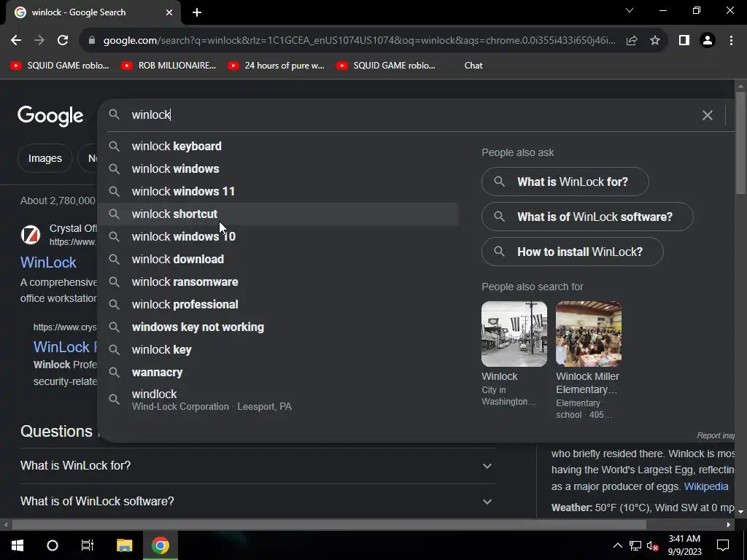
Task: Click the muted volume tray icon
Action: coord(652,545)
